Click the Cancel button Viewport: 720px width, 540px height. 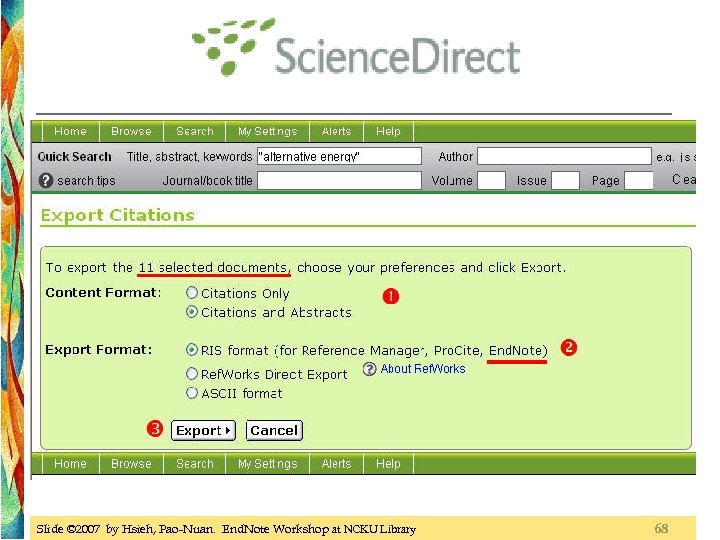[x=274, y=431]
